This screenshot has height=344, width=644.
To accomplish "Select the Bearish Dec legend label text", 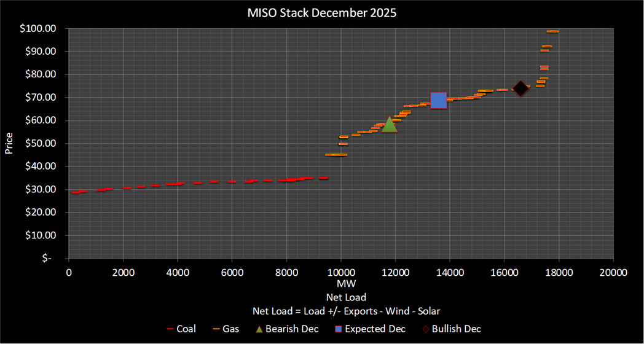I will [293, 329].
